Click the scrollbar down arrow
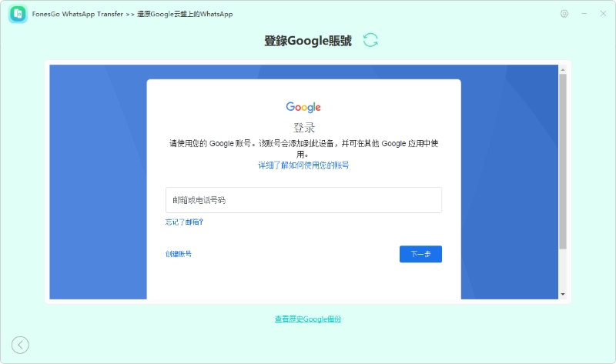This screenshot has height=364, width=616. (x=563, y=294)
